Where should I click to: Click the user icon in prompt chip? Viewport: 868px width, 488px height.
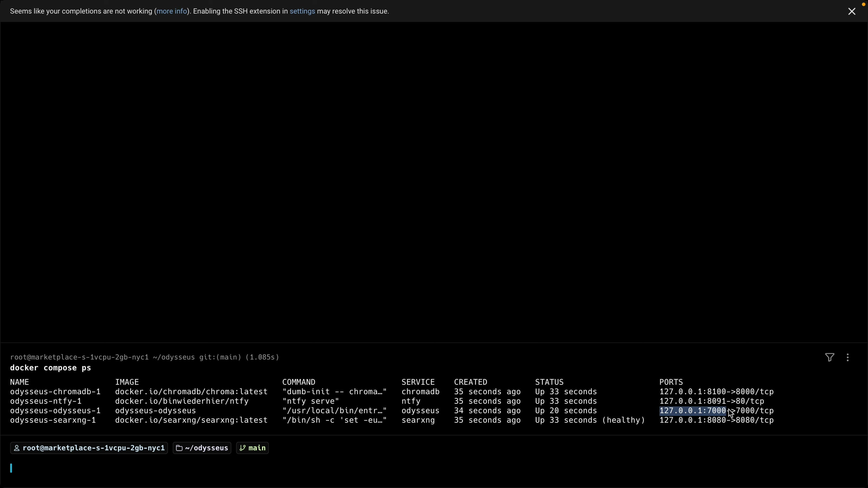pos(17,448)
